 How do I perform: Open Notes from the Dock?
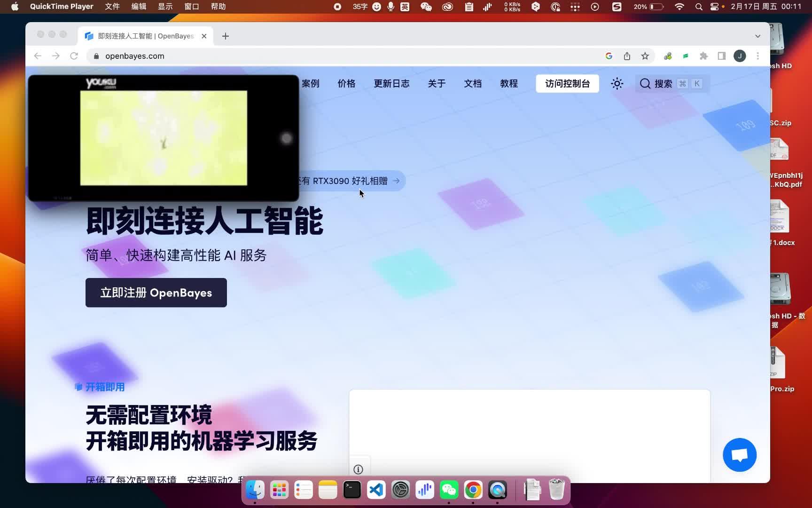pyautogui.click(x=328, y=490)
